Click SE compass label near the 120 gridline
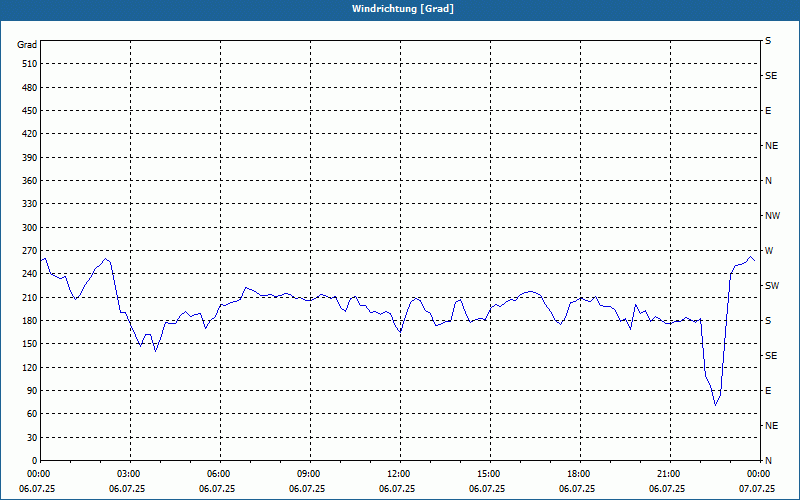This screenshot has height=500, width=800. pos(771,356)
